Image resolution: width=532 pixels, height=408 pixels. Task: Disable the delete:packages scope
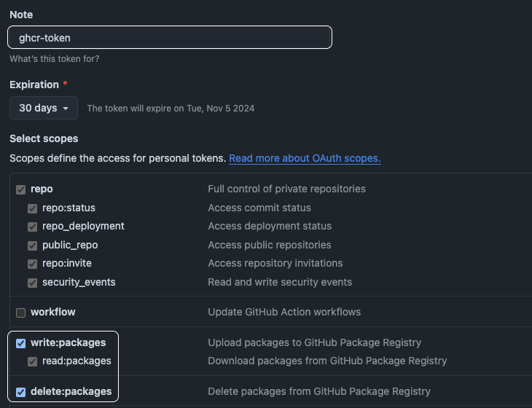[x=20, y=392]
